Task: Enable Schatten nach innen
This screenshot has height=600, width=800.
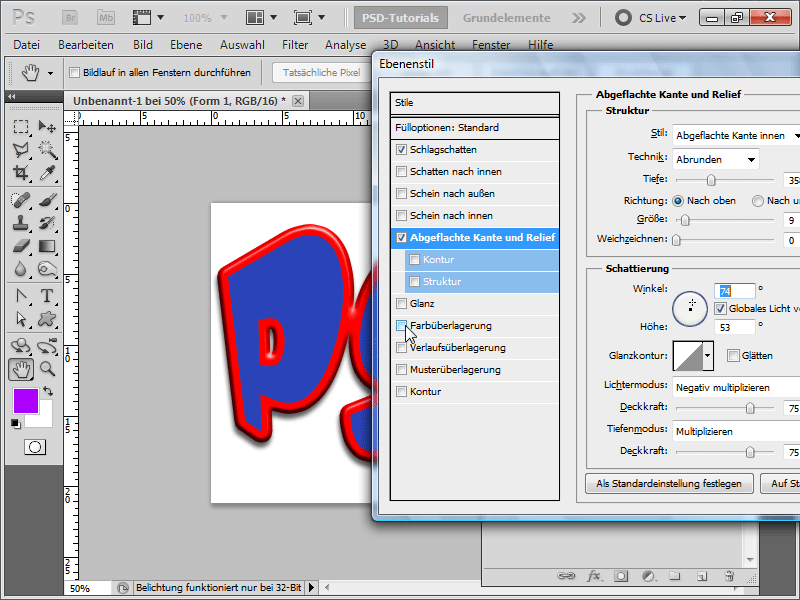Action: [x=402, y=171]
